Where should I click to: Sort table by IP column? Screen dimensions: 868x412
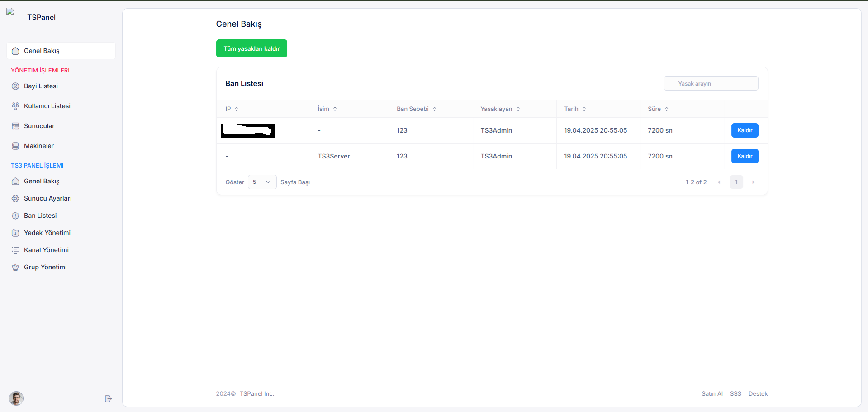tap(232, 109)
